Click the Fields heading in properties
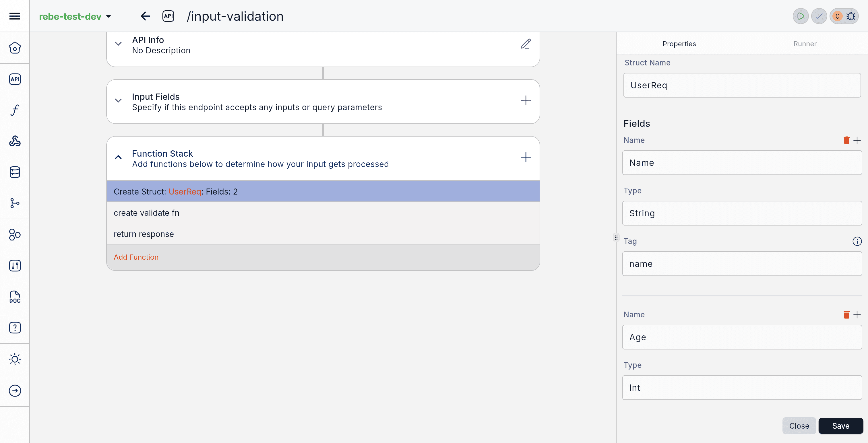 tap(637, 123)
